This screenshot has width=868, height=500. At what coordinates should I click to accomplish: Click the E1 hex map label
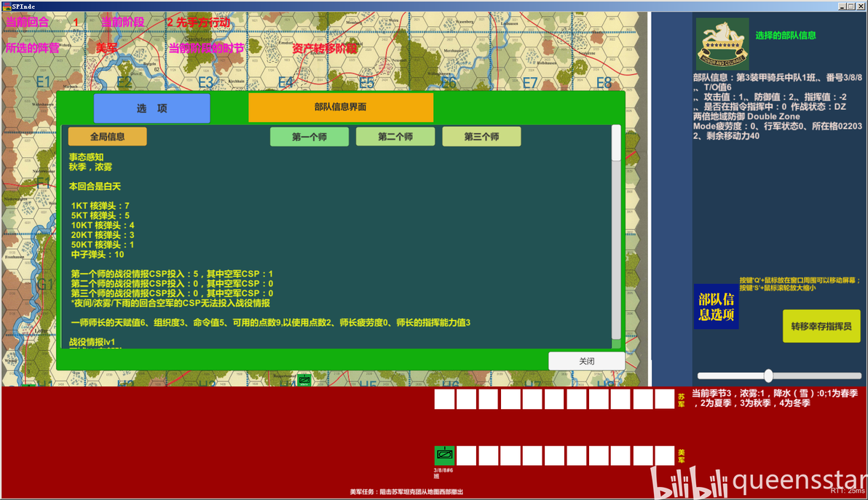tap(43, 82)
